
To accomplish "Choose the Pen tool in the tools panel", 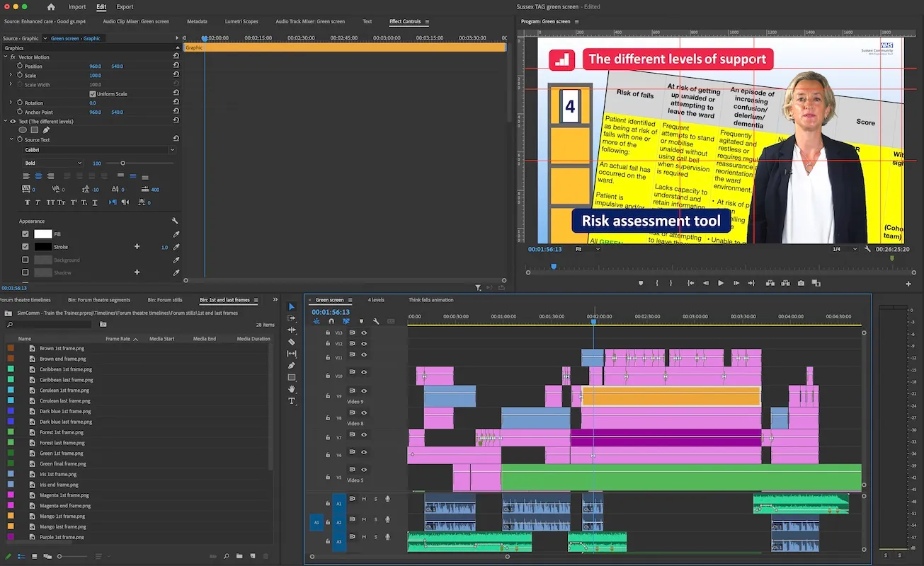I will click(x=291, y=366).
